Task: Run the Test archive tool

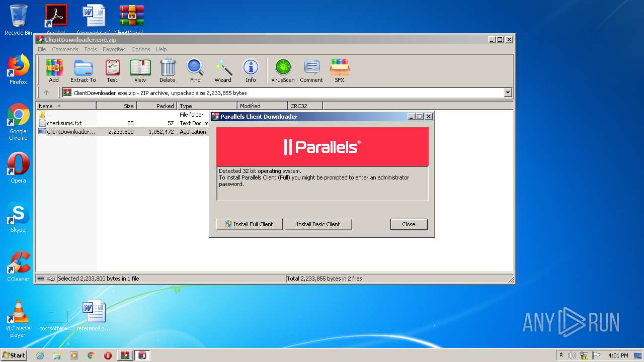Action: pyautogui.click(x=112, y=71)
